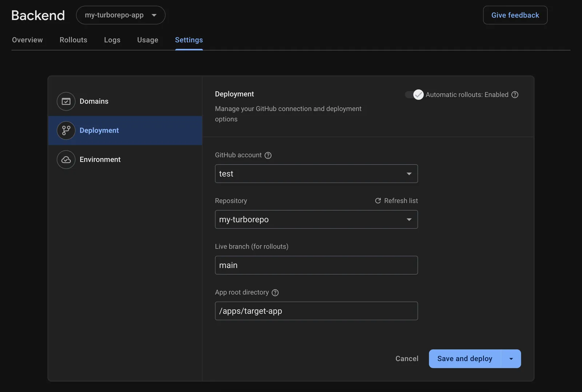
Task: Disable Automatic rollouts
Action: click(x=413, y=94)
